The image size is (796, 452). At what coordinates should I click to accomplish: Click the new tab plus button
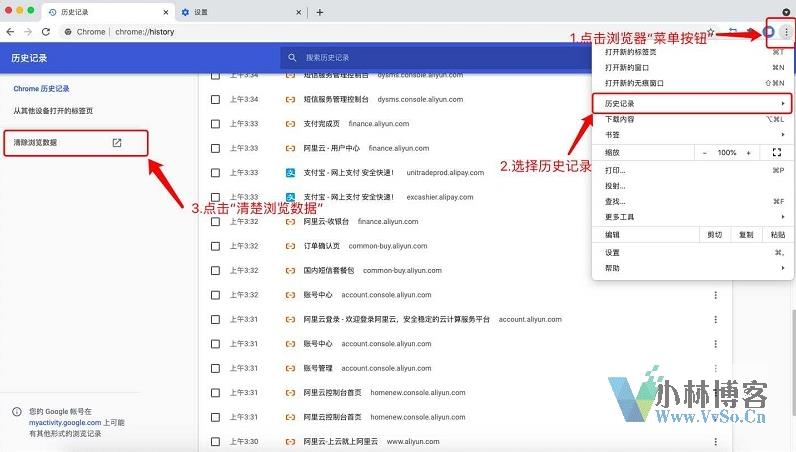(320, 12)
